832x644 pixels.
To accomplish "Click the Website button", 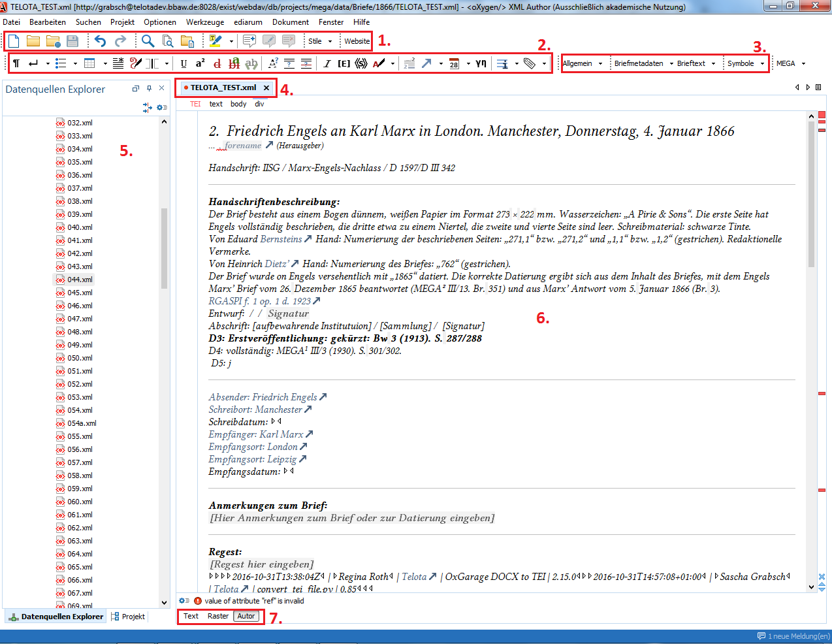I will [x=357, y=41].
